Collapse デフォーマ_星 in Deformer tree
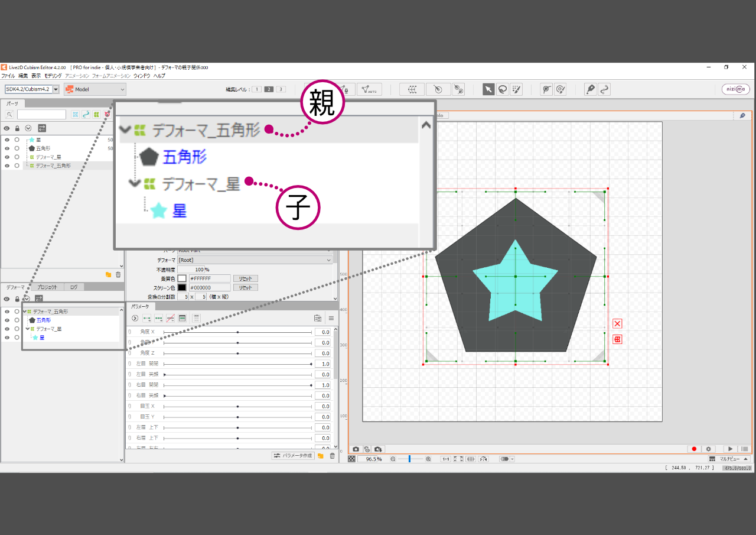This screenshot has width=756, height=535. (28, 329)
